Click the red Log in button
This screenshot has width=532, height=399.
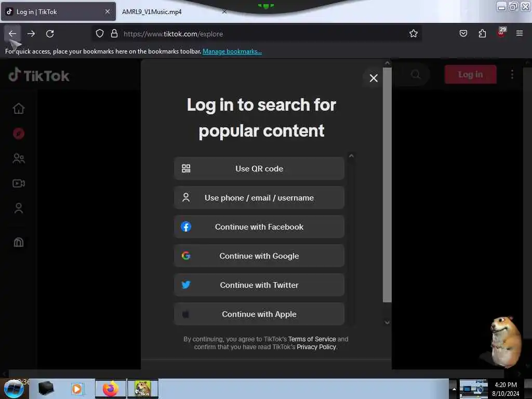(470, 74)
